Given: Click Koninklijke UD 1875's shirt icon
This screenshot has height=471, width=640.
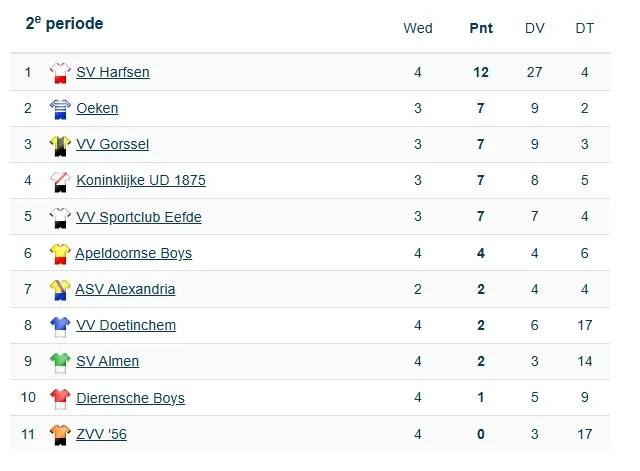Looking at the screenshot, I should [x=60, y=180].
